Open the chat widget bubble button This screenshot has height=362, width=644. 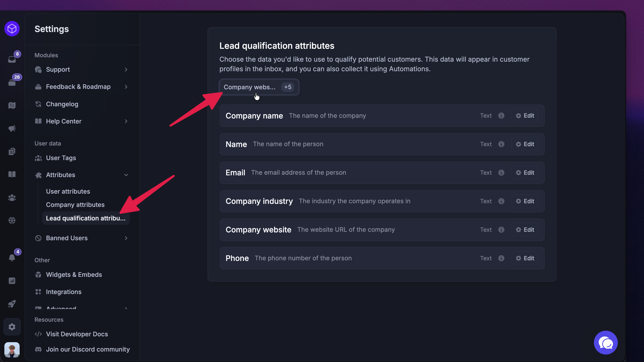click(605, 343)
